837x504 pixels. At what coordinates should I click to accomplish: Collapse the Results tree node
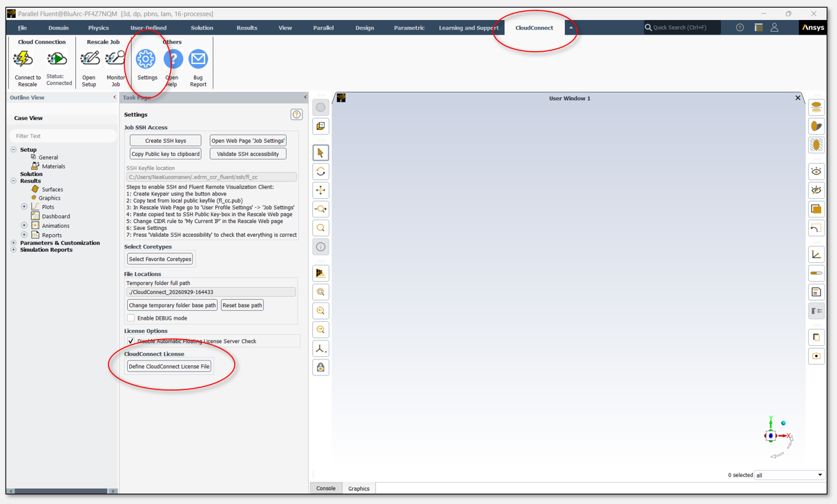click(x=14, y=181)
